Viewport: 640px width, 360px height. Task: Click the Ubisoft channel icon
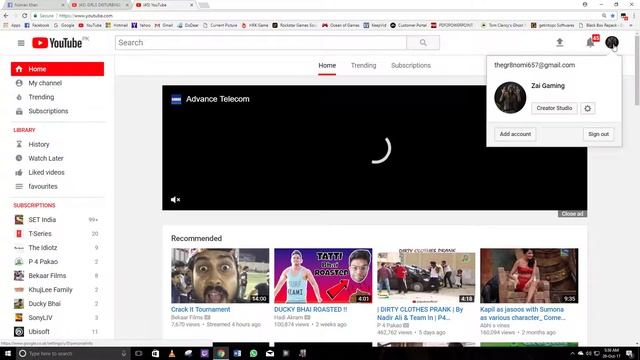[19, 331]
